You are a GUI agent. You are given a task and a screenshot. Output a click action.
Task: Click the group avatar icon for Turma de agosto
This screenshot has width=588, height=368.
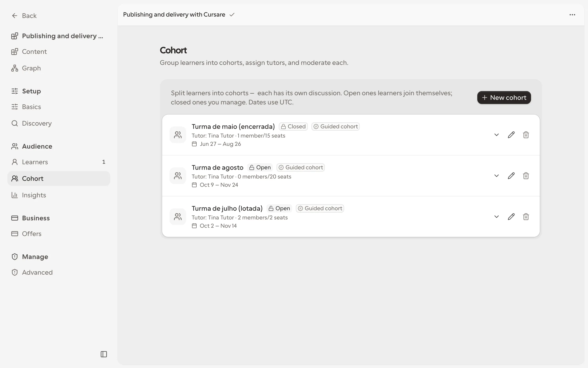point(178,176)
